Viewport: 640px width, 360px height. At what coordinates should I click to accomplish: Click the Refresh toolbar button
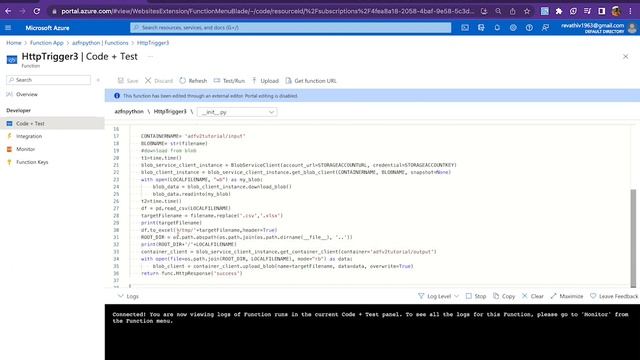193,81
